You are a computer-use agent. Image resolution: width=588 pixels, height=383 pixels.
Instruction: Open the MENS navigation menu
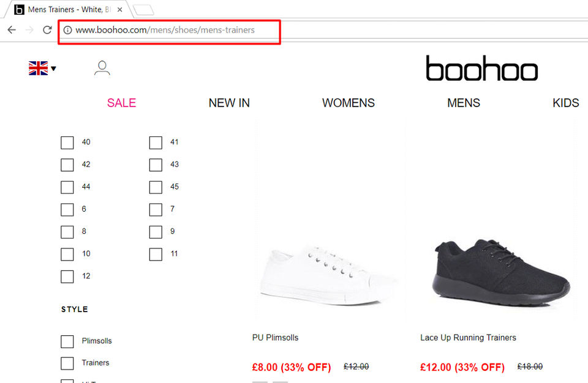coord(464,103)
